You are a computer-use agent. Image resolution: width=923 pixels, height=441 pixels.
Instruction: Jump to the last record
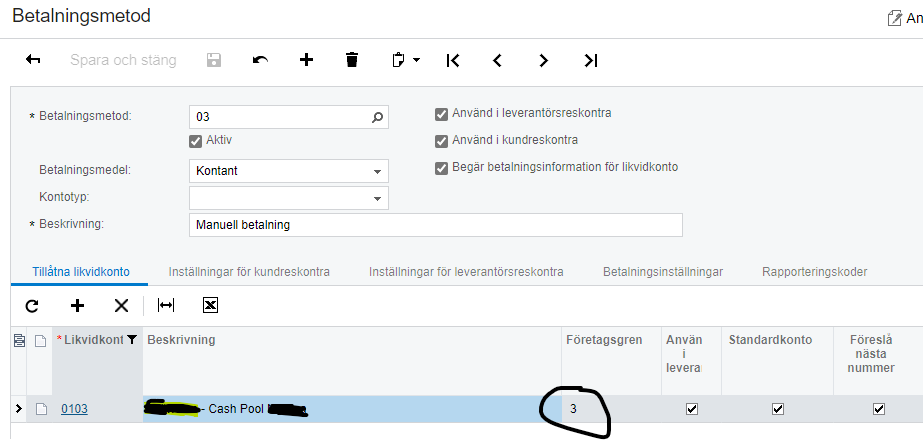(590, 60)
